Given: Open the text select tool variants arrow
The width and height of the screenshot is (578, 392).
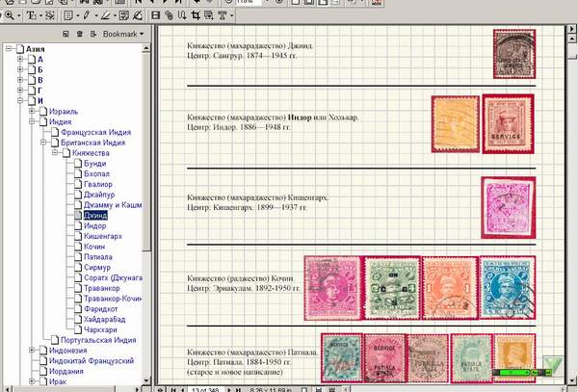Looking at the screenshot, I should (x=40, y=15).
